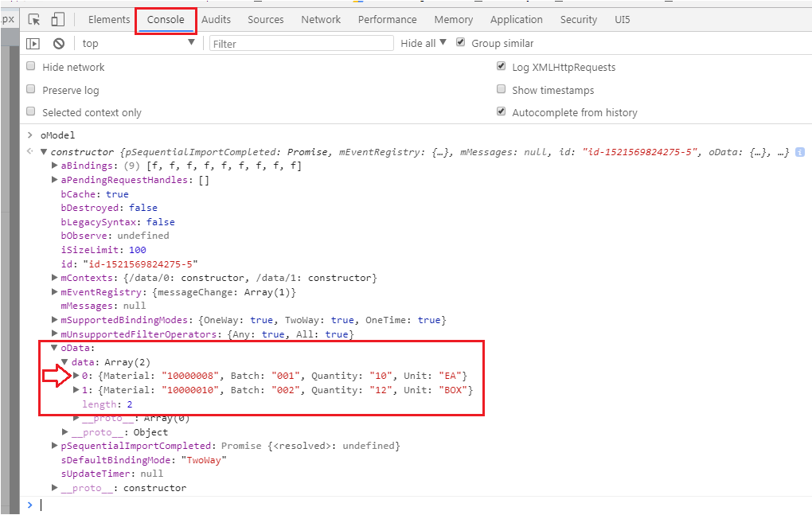Select the bObserve: undefined property

pos(115,236)
